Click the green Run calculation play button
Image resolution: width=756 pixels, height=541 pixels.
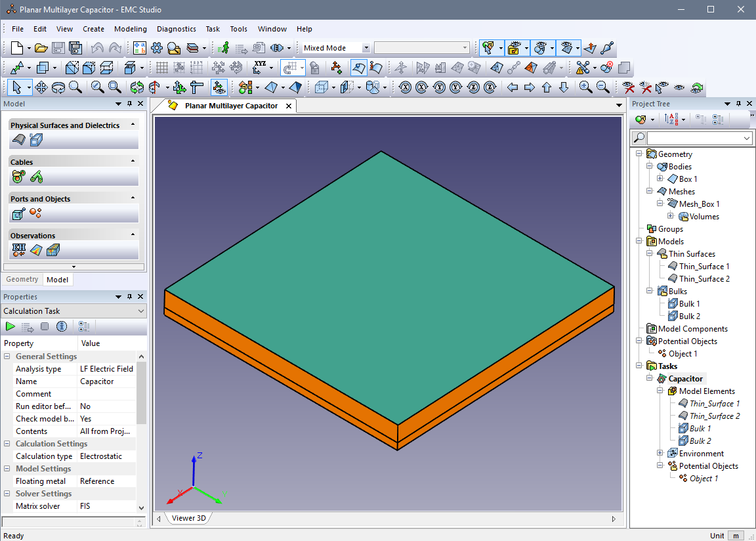[x=10, y=326]
